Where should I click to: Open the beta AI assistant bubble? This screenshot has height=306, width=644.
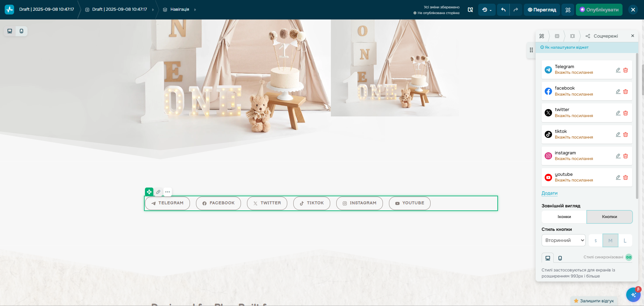coord(633,295)
